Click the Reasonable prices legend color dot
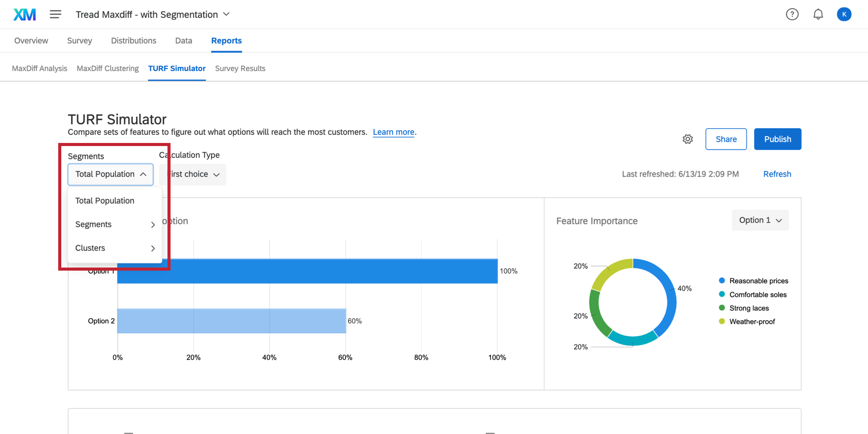This screenshot has width=868, height=434. [x=721, y=281]
